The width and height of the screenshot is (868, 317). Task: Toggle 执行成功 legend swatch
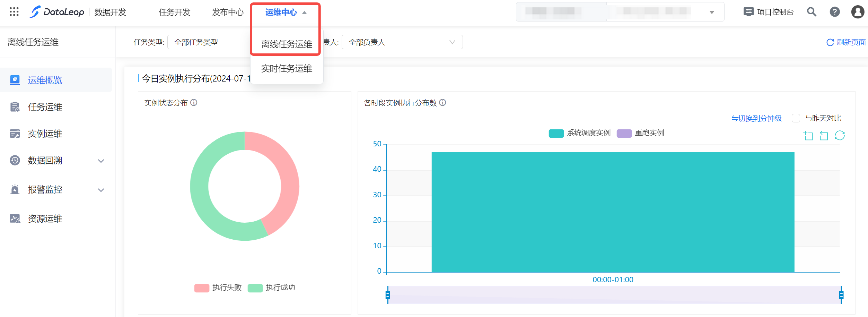[x=255, y=288]
